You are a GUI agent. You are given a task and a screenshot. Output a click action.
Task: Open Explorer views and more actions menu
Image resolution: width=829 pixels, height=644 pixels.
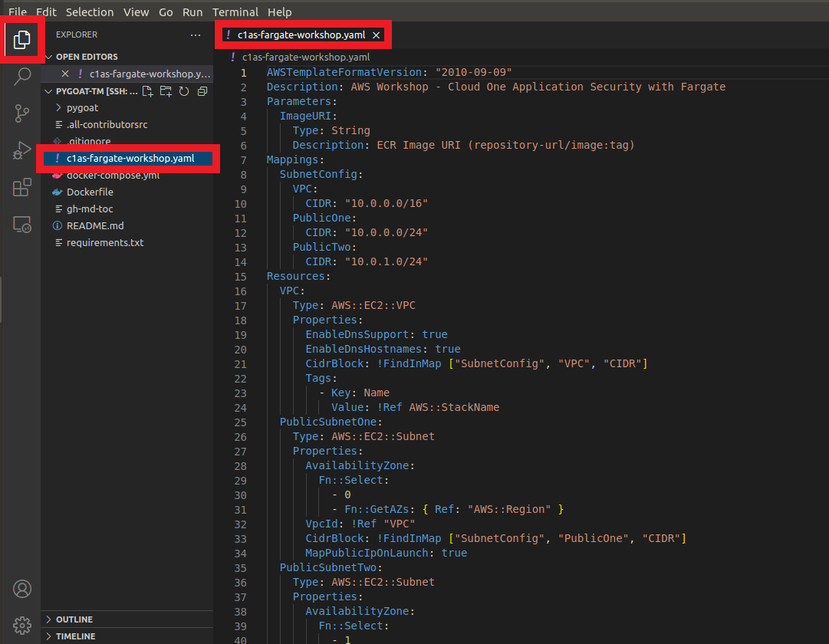tap(196, 35)
